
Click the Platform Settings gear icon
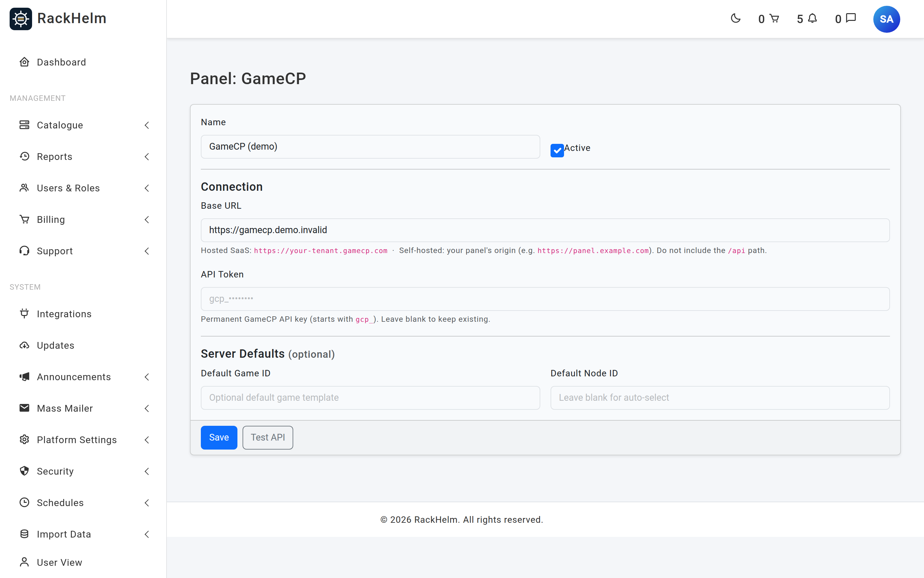(24, 440)
